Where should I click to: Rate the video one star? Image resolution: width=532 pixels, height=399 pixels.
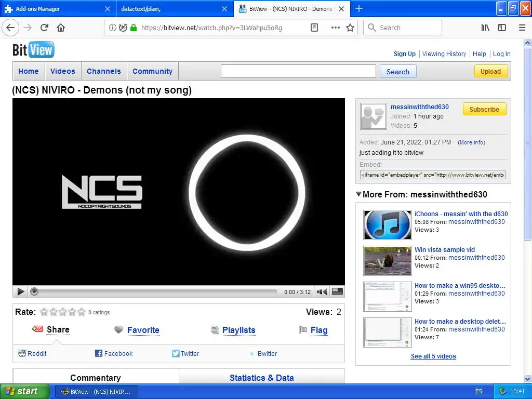44,312
